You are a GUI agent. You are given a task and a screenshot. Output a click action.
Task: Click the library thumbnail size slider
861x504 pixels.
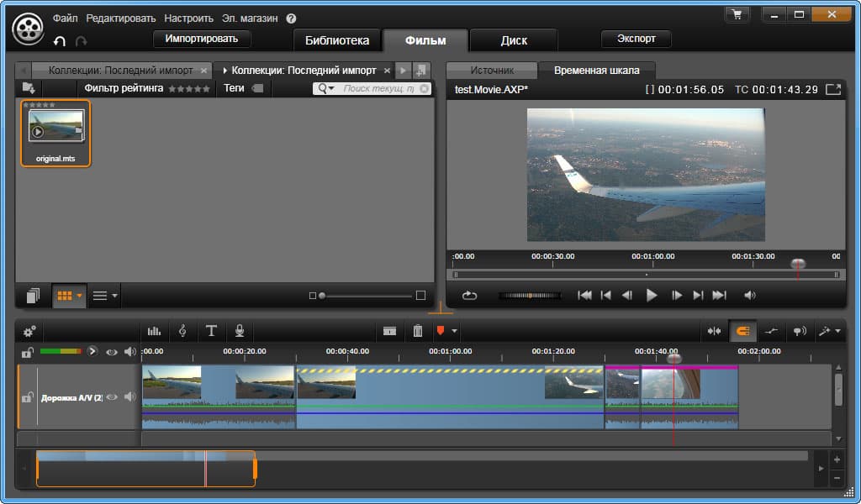367,296
